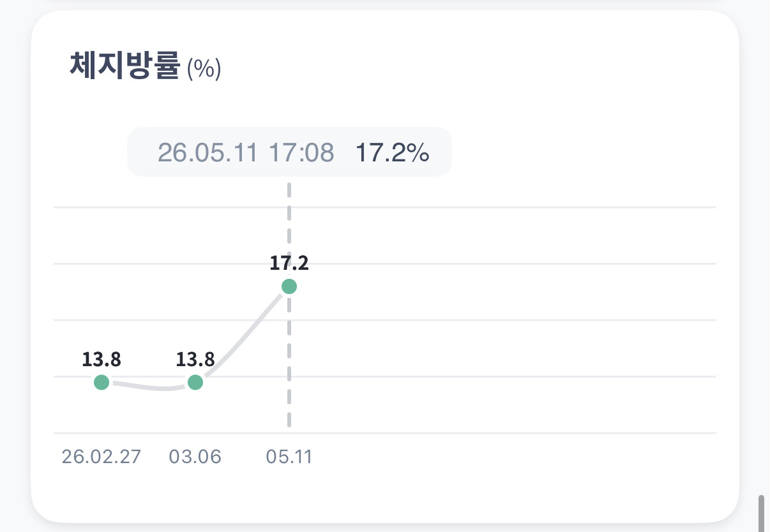This screenshot has height=532, width=770.
Task: Click the (%) unit label
Action: click(204, 69)
